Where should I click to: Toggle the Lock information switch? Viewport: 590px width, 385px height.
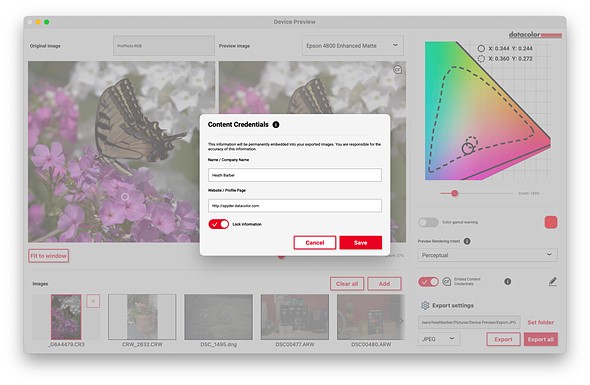[x=219, y=224]
